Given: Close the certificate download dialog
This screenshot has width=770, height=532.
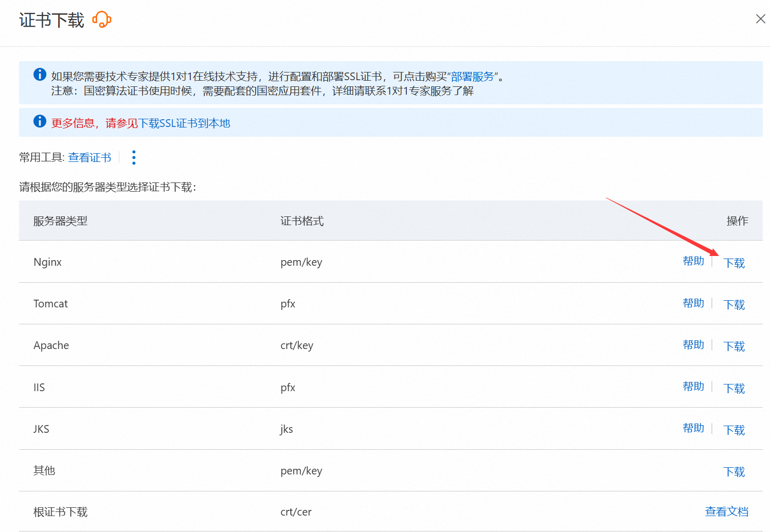Looking at the screenshot, I should pyautogui.click(x=760, y=19).
